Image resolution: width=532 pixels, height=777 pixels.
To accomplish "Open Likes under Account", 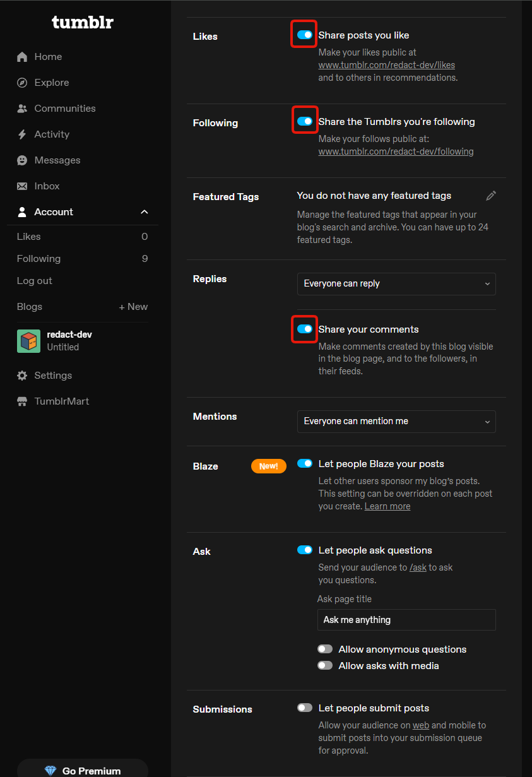I will [x=28, y=237].
